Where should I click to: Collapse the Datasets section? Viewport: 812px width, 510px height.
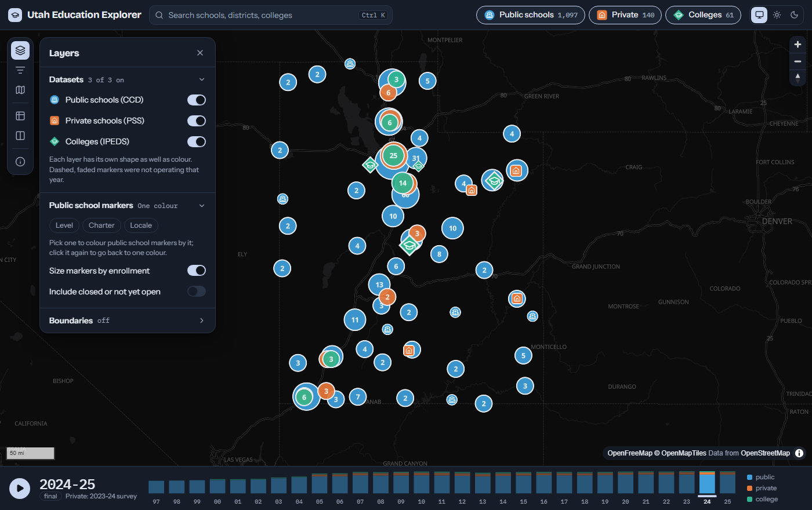[x=128, y=79]
